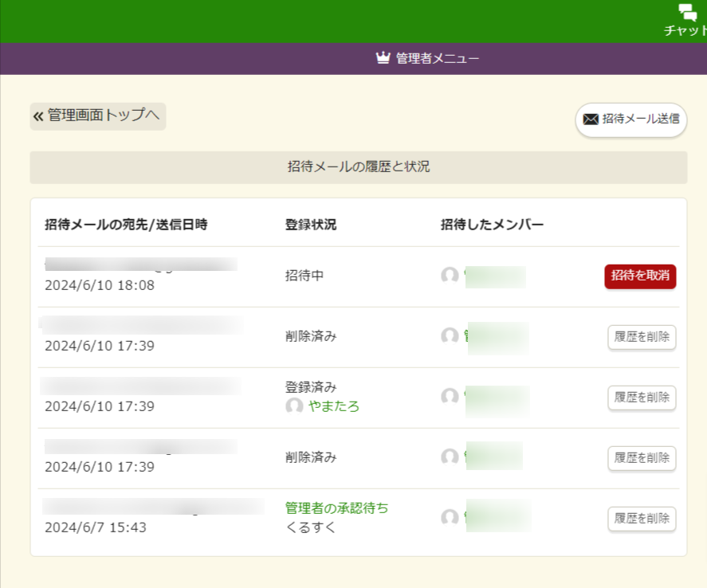The image size is (707, 588).
Task: Click inviter avatar in the 2024/6/7 15:43 row
Action: 450,517
